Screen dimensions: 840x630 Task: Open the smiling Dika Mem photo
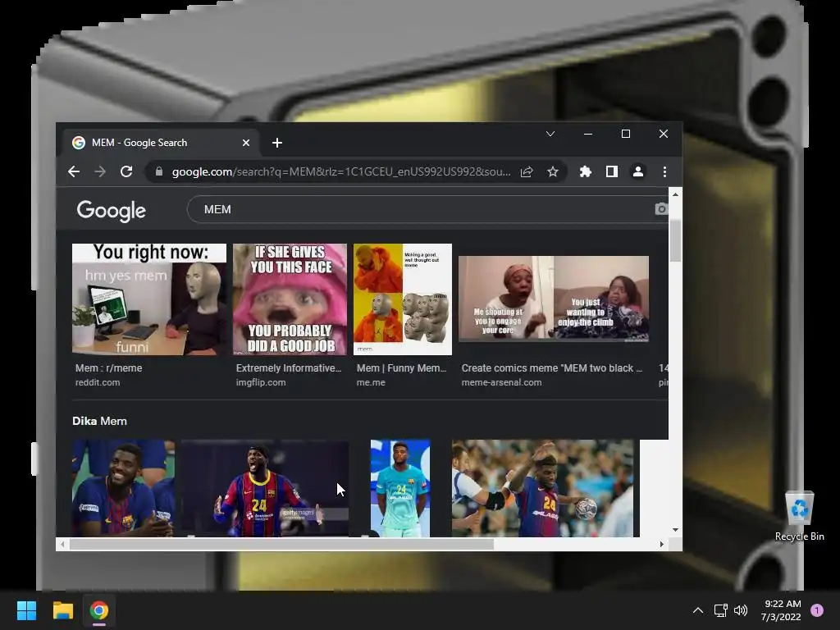point(123,488)
